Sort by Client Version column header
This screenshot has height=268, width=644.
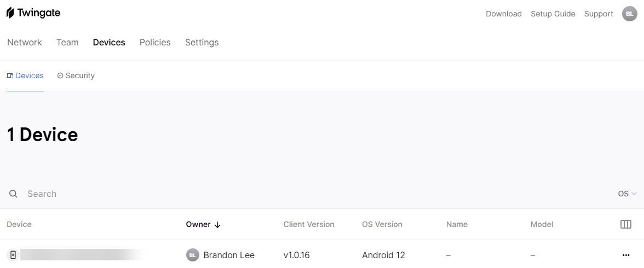309,224
